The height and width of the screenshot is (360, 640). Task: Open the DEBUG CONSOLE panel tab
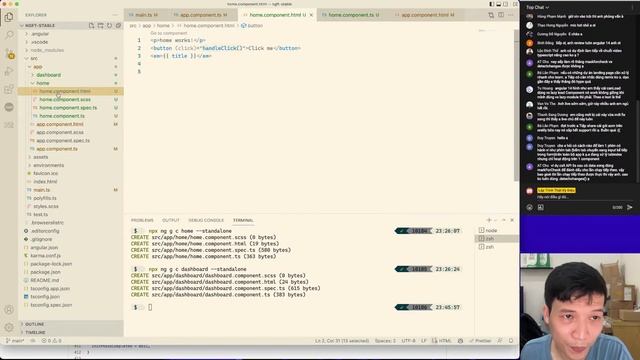(206, 220)
